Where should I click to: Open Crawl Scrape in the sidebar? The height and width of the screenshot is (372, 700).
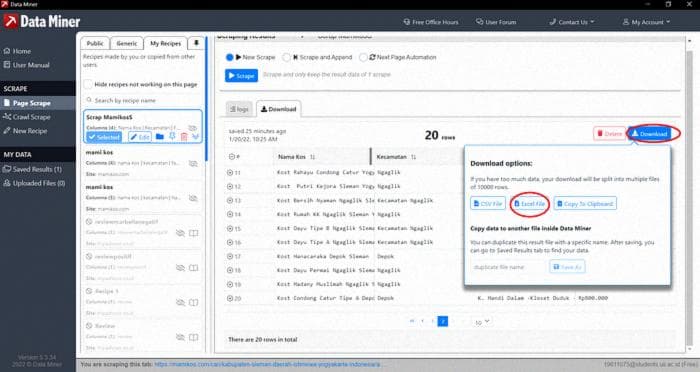pos(27,117)
